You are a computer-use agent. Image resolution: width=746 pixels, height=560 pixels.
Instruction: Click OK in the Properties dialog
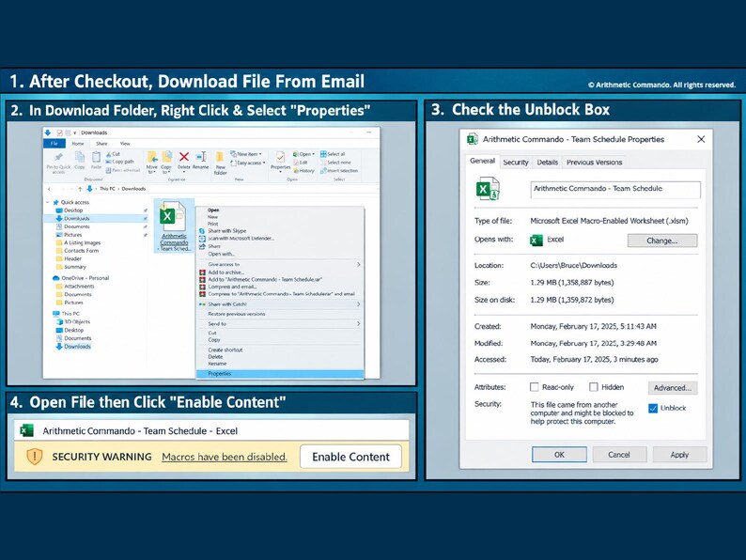tap(559, 455)
